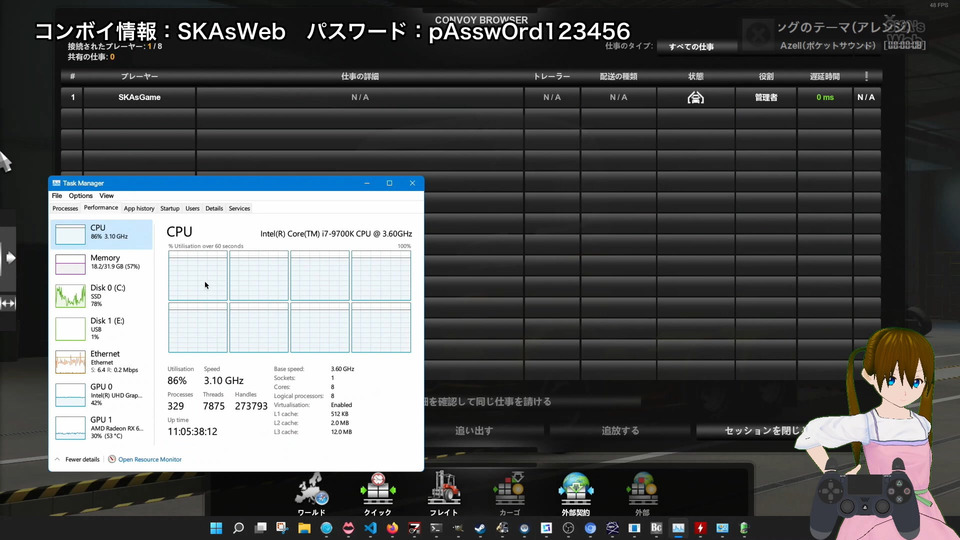960x540 pixels.
Task: Click the 仕事の詳細 column header
Action: 360,77
